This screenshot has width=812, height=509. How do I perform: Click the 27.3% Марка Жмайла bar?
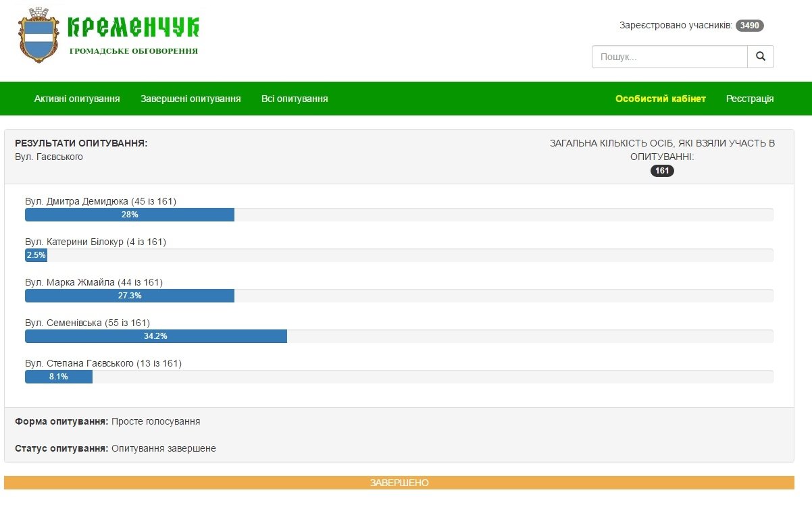[x=130, y=296]
